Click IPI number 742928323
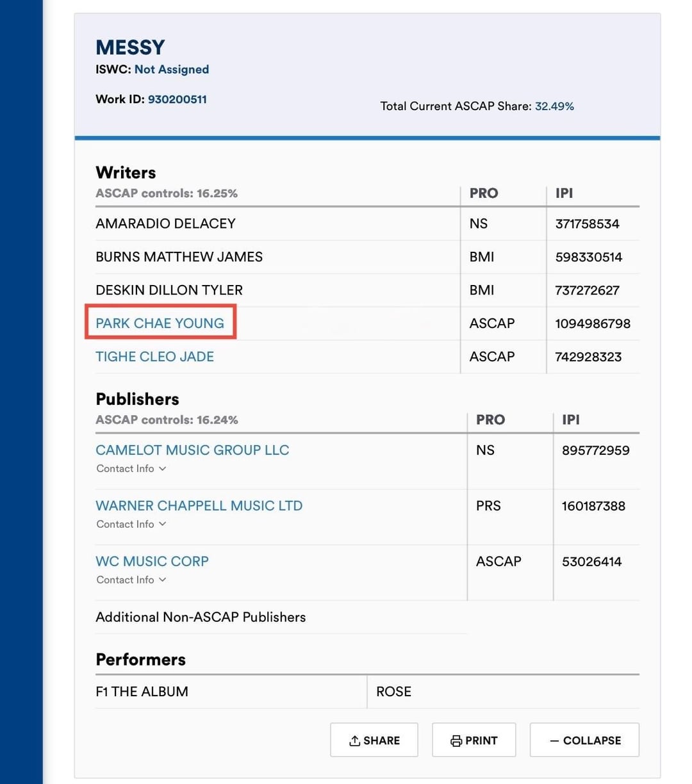Viewport: 692px width, 784px height. pos(588,357)
